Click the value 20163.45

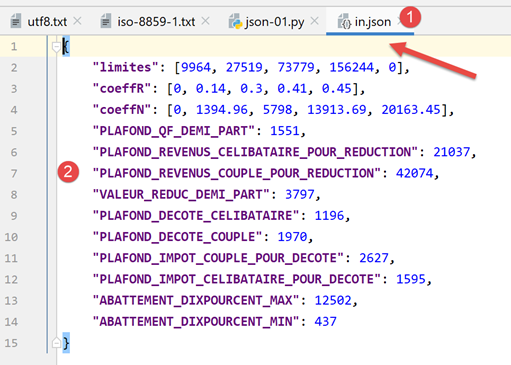click(411, 110)
